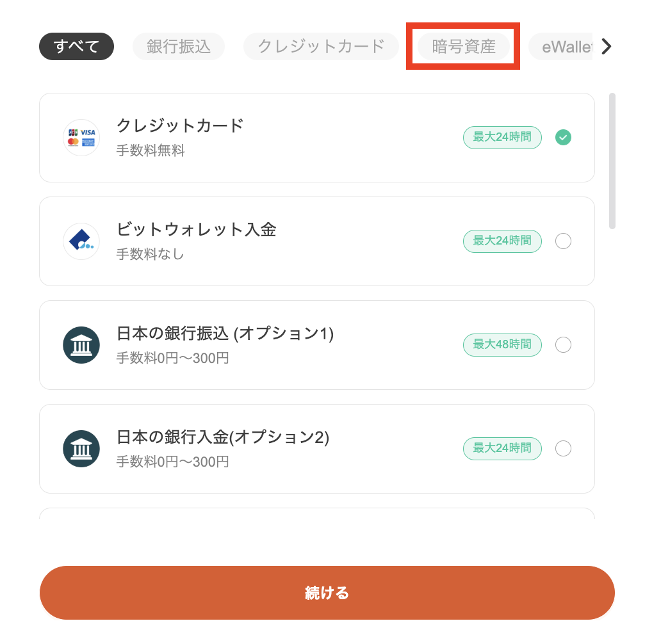This screenshot has width=661, height=644.
Task: Click the Bitwallet diamond logo icon
Action: [81, 241]
